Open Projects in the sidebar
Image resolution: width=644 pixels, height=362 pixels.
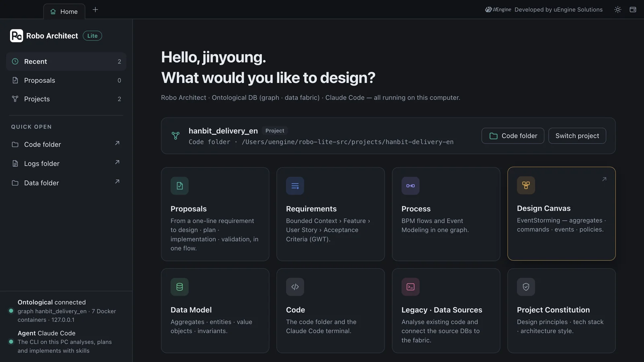coord(66,99)
